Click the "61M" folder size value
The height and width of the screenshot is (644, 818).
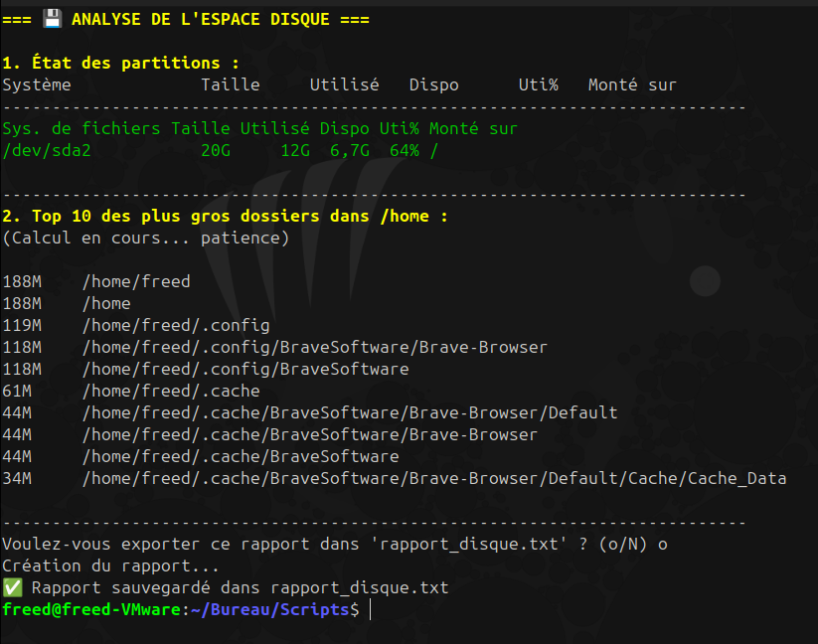point(17,391)
